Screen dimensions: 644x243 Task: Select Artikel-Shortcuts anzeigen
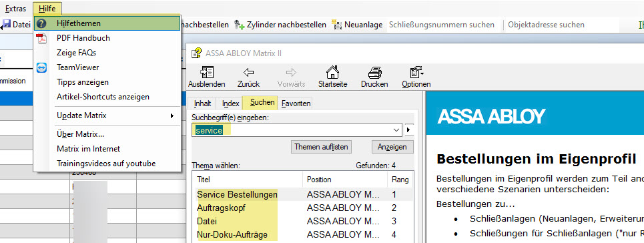coord(103,97)
